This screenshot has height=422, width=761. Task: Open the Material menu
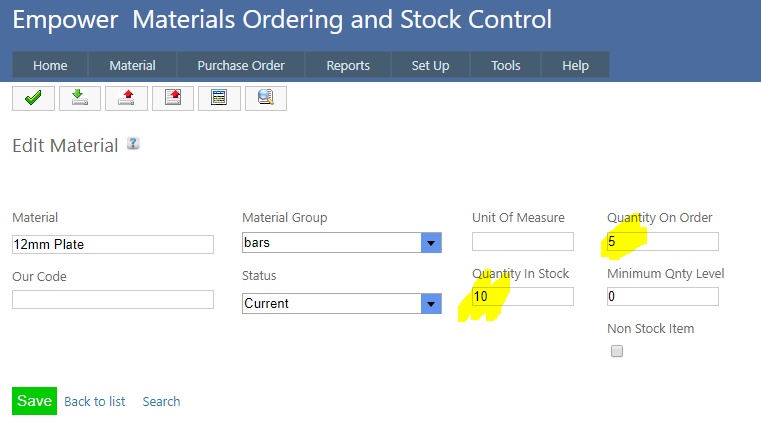pos(132,65)
